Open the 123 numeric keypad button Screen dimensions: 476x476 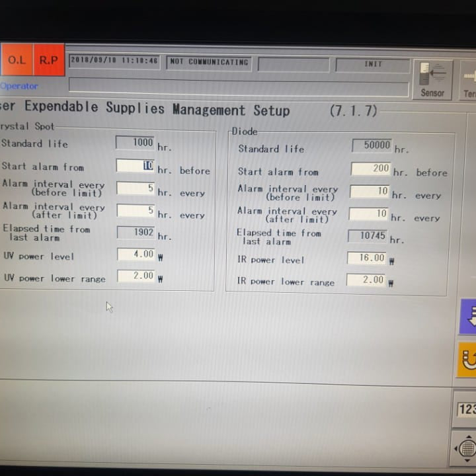coord(466,409)
